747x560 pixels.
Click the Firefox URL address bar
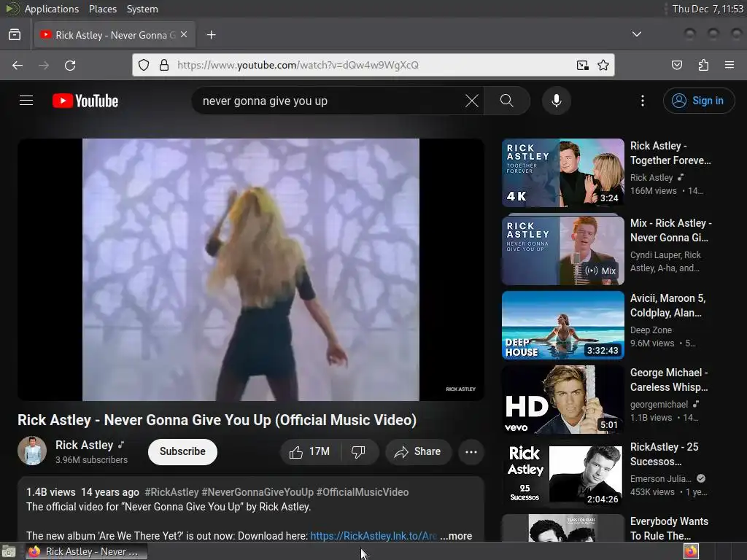[373, 65]
